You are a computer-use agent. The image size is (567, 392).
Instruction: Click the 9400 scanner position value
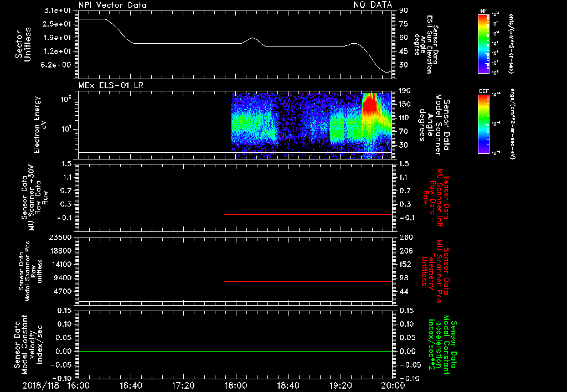(x=62, y=278)
